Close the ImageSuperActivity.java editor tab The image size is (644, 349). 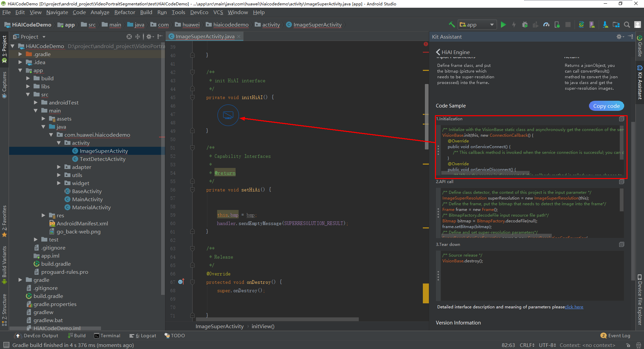239,37
